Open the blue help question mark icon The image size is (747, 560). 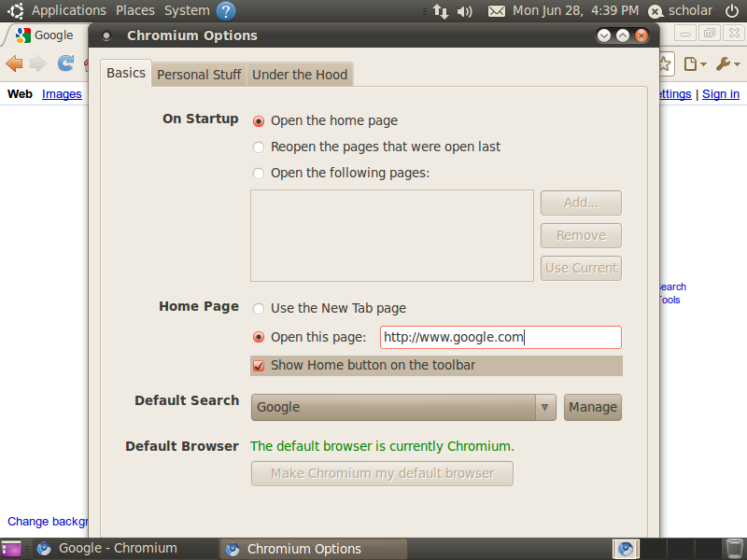[x=226, y=10]
